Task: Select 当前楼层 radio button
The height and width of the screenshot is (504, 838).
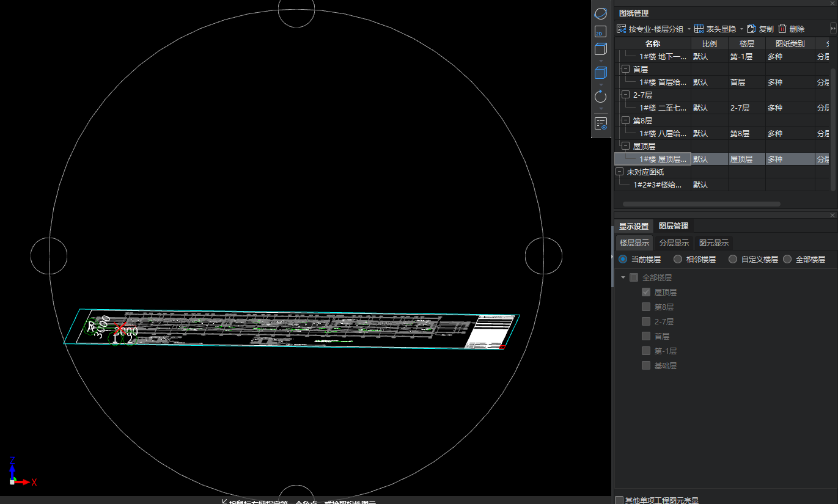Action: coord(623,259)
